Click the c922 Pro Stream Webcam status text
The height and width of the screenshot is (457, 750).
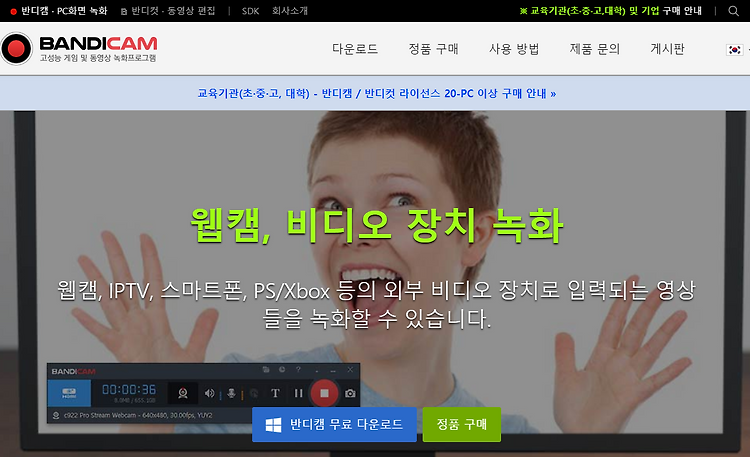[138, 415]
